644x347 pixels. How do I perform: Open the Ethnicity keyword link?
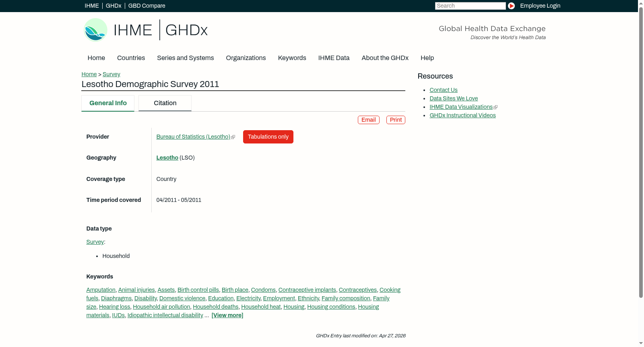(308, 298)
